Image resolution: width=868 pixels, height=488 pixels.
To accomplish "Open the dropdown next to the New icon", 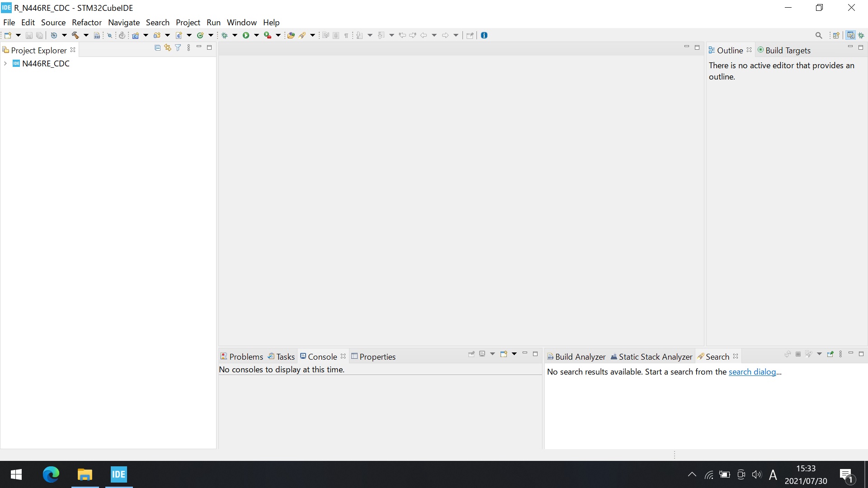I will pyautogui.click(x=18, y=35).
